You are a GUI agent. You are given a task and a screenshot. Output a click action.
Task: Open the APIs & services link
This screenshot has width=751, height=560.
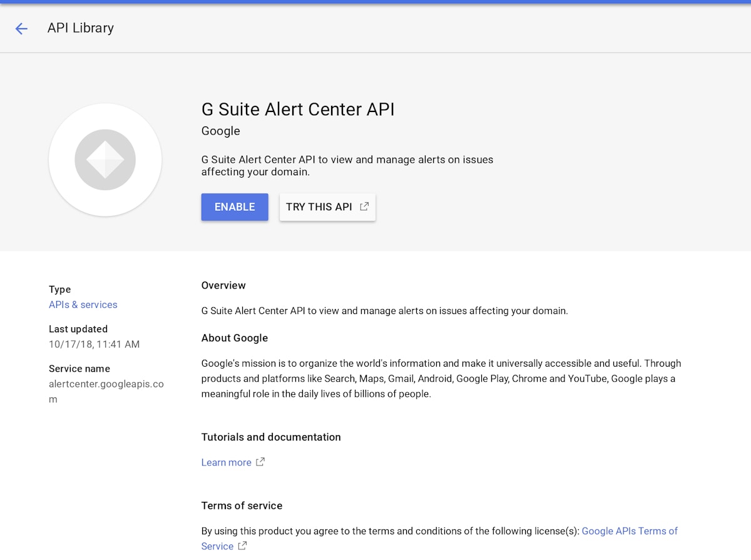(x=83, y=305)
